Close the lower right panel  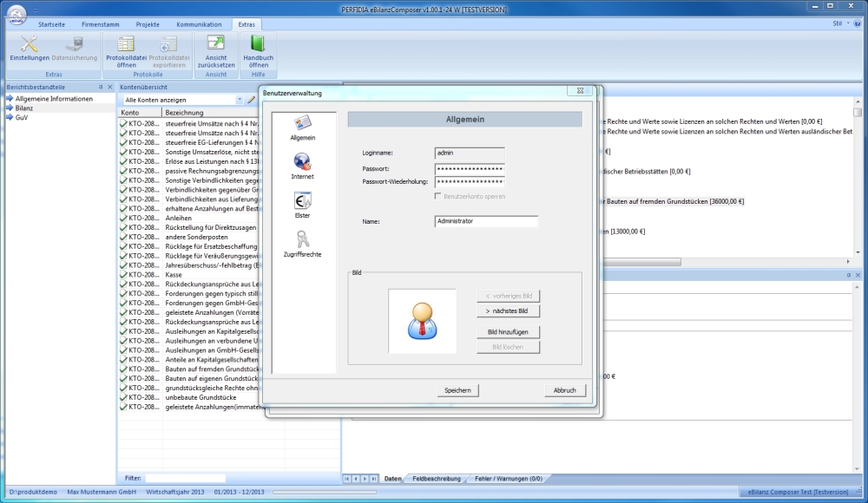[x=858, y=275]
